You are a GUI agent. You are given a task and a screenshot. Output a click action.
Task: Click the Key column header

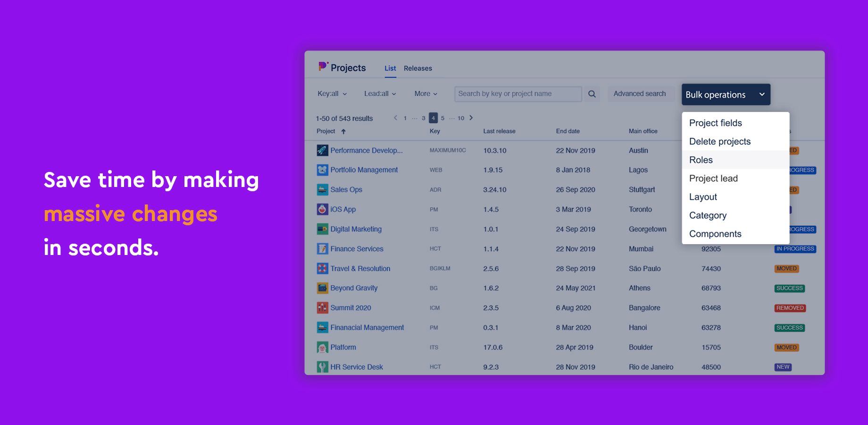(x=435, y=131)
